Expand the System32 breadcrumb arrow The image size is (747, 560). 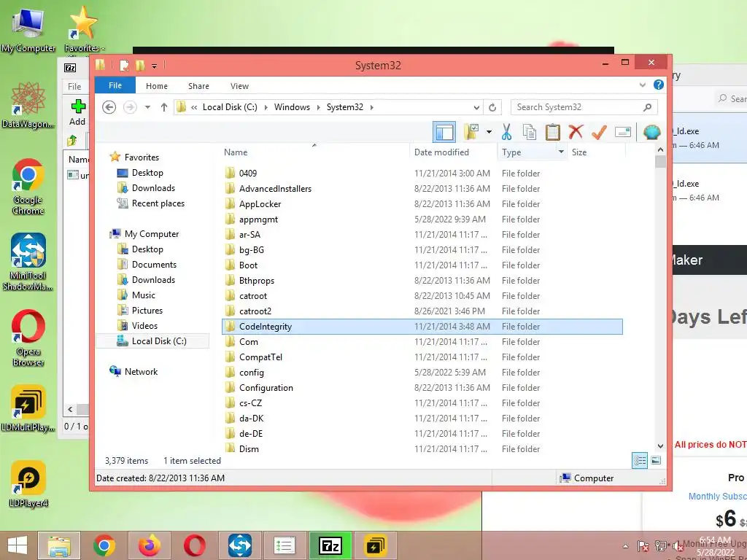[x=371, y=107]
